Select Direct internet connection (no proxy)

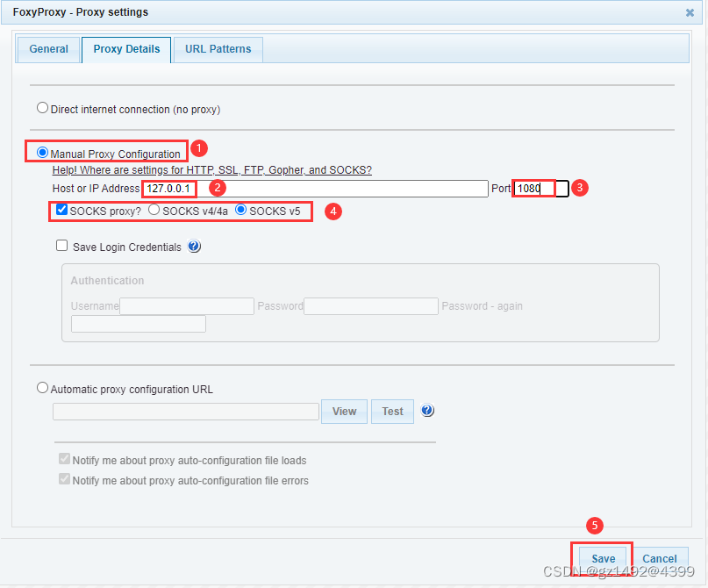42,108
